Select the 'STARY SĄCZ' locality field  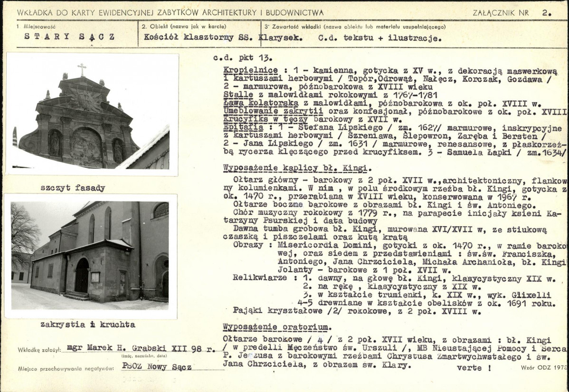pyautogui.click(x=70, y=37)
